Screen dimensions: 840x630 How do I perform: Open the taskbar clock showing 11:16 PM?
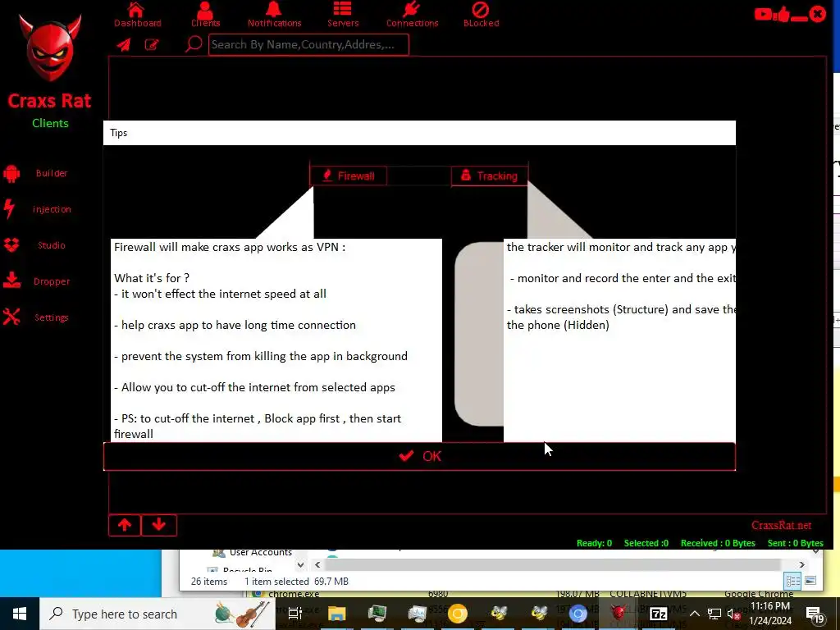click(x=769, y=614)
